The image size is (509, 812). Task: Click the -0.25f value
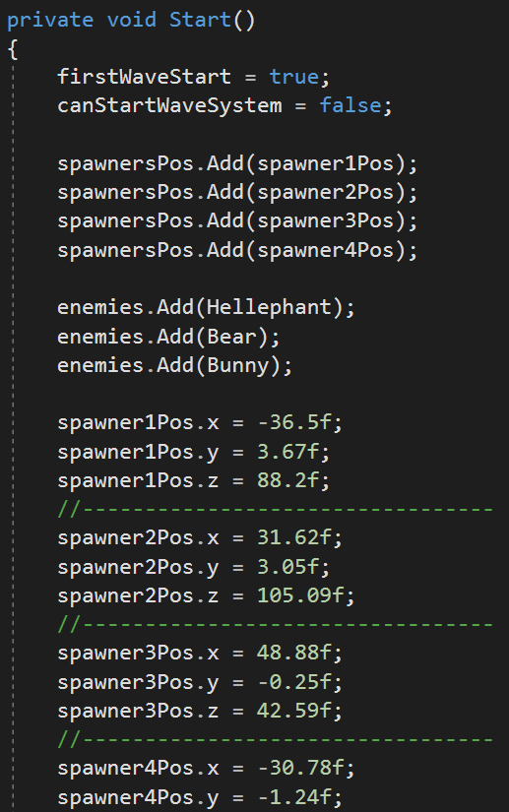point(294,682)
